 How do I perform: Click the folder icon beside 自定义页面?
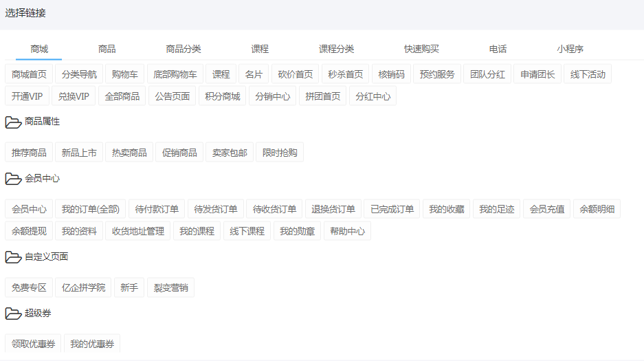click(13, 257)
